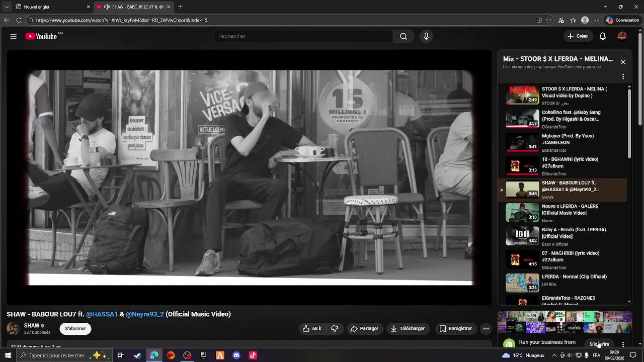Close the SHAW - BABOUR LOU7 tab

pos(169,7)
